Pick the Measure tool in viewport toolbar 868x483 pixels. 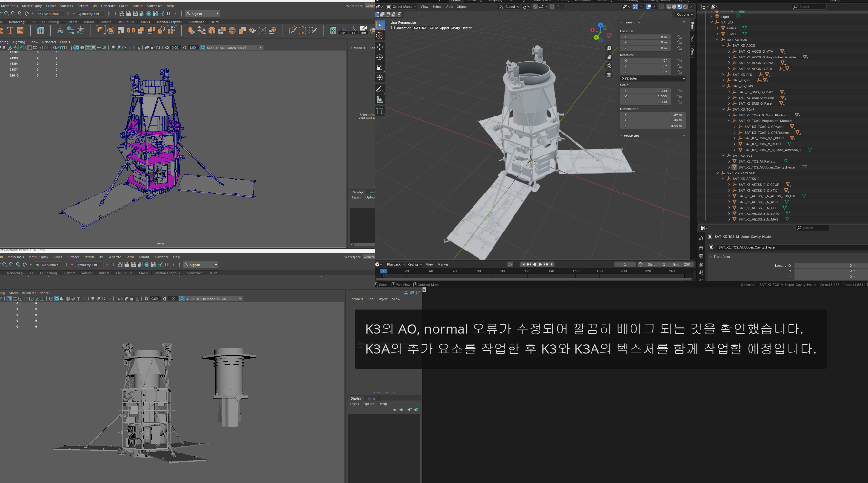tap(380, 99)
